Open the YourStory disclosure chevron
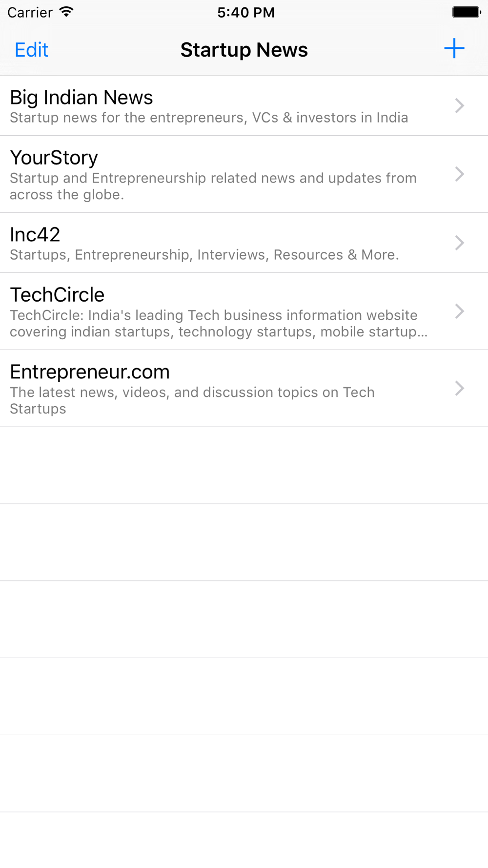The width and height of the screenshot is (488, 868). pyautogui.click(x=459, y=174)
